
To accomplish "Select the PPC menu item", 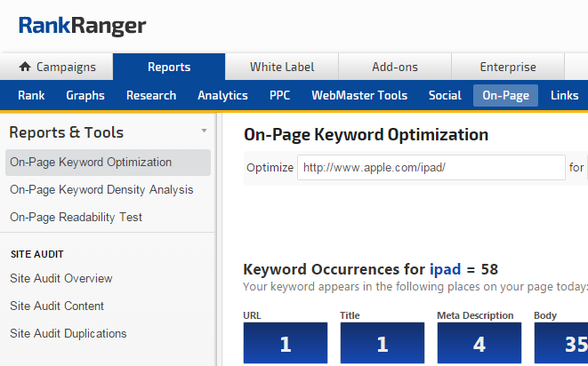I will [x=279, y=96].
